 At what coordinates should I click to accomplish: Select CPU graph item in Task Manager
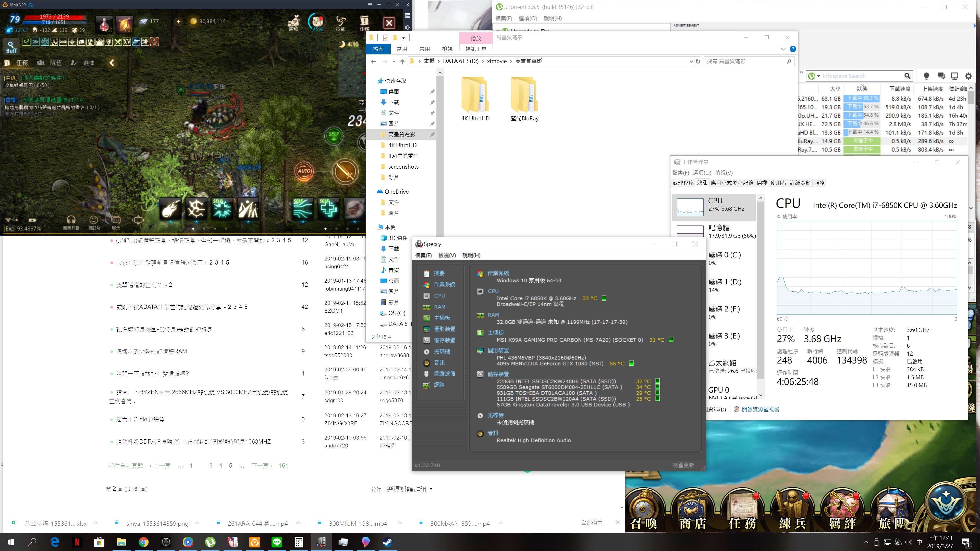point(714,208)
